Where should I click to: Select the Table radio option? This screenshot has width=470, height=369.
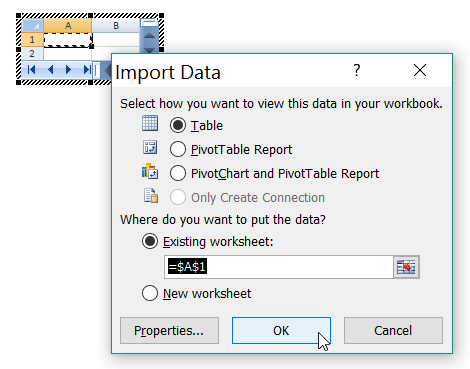point(178,125)
